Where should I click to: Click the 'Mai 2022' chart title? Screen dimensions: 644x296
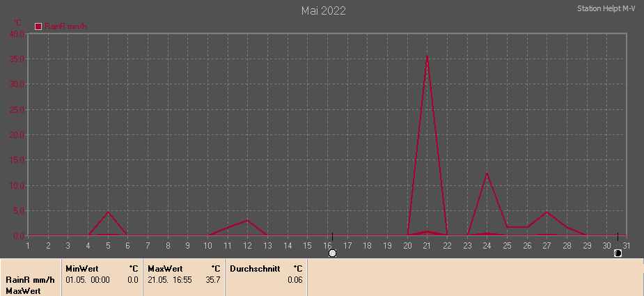click(x=324, y=10)
